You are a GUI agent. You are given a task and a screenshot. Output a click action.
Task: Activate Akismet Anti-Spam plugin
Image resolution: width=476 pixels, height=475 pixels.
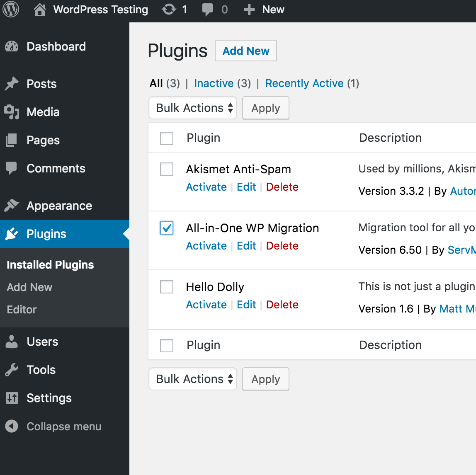[x=206, y=187]
